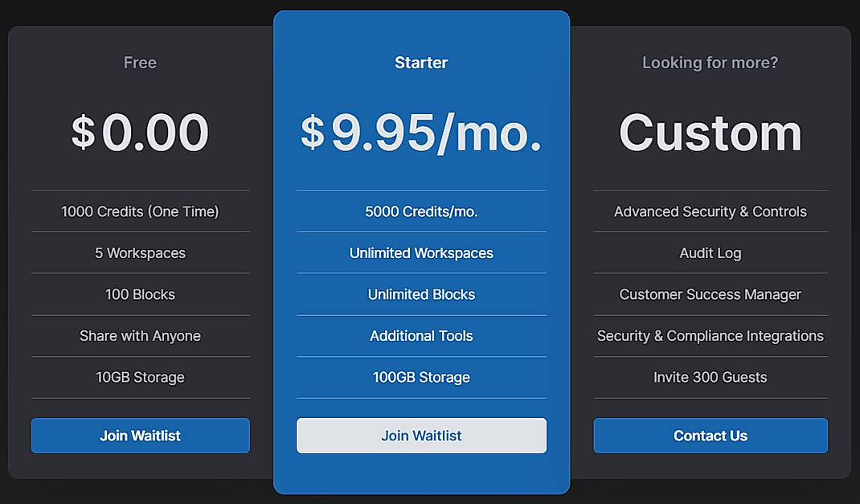Click the Additional Tools feature
860x504 pixels.
[x=421, y=336]
